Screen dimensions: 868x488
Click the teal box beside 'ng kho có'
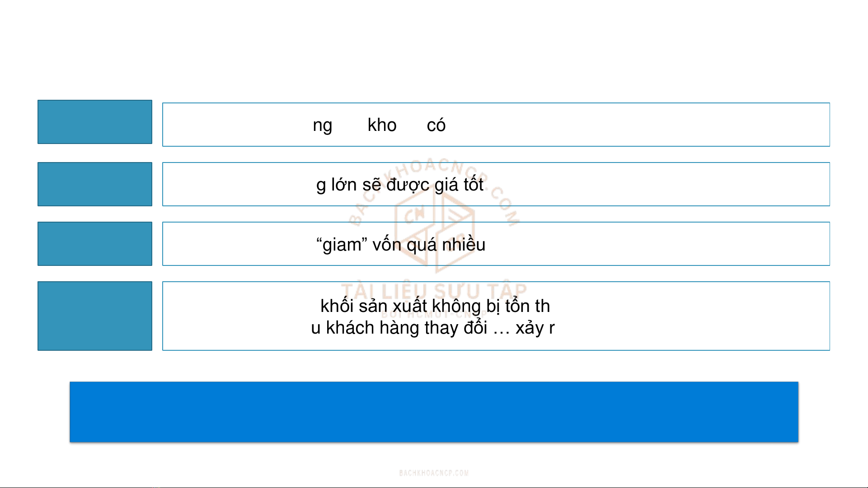point(95,122)
